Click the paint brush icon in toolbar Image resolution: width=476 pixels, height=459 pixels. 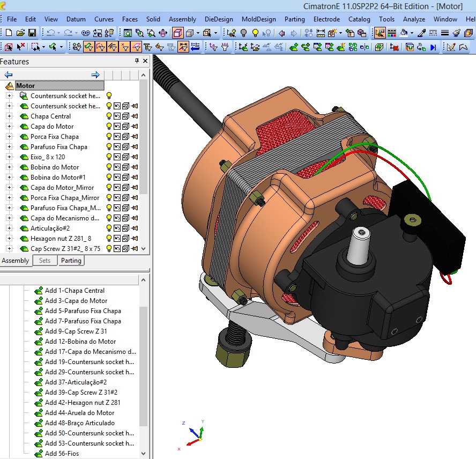pos(456,33)
